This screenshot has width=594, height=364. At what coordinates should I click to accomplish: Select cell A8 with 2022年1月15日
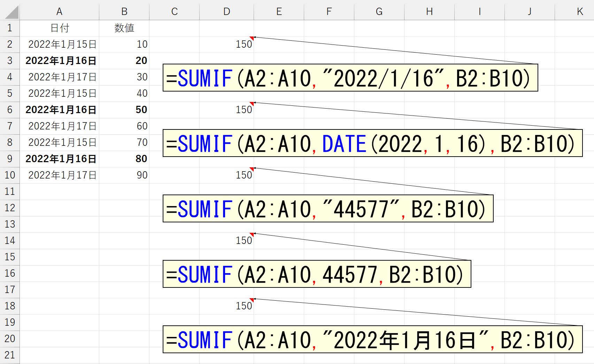click(60, 143)
